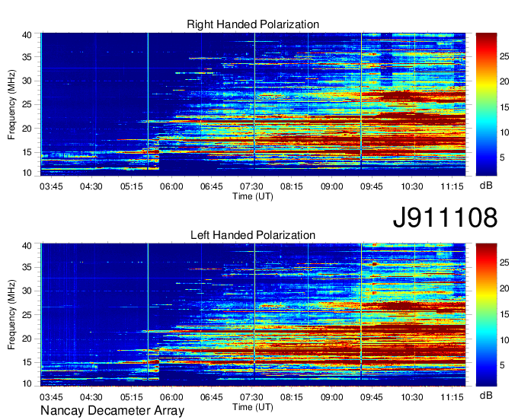
Task: Click the 09:45 tick of Right Handed plot
Action: pos(372,186)
